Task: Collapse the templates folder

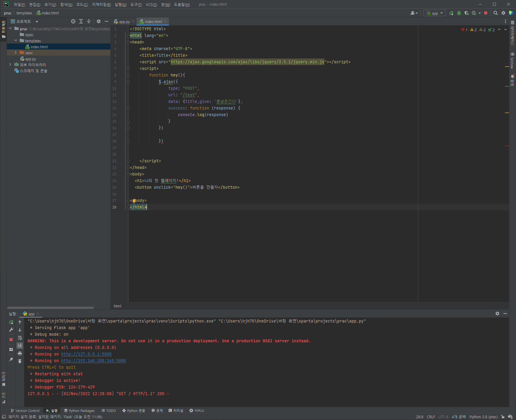Action: [x=16, y=40]
